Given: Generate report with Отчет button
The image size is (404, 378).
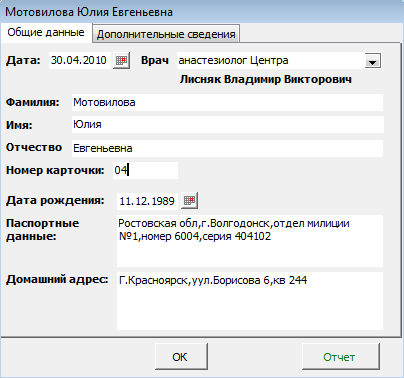Looking at the screenshot, I should [x=340, y=357].
